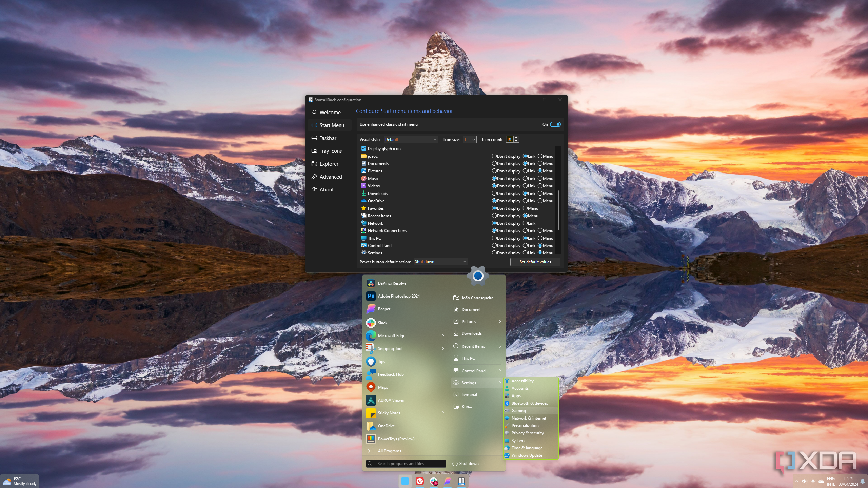Uncheck Display glyph icons

364,149
